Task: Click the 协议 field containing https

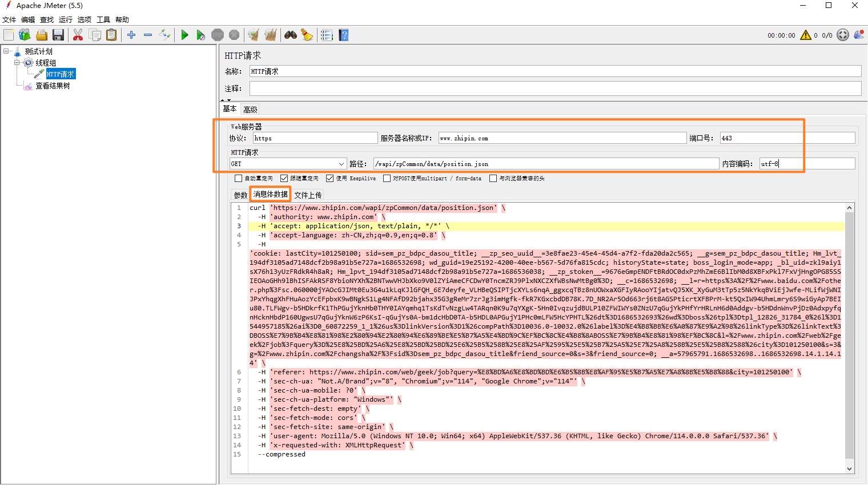Action: tap(315, 138)
